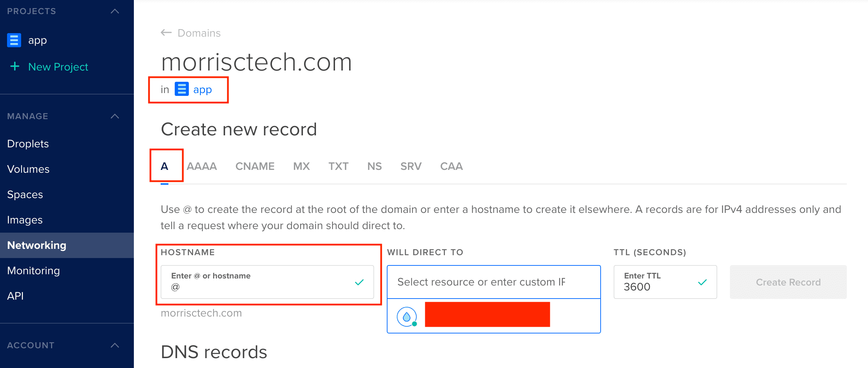Image resolution: width=868 pixels, height=368 pixels.
Task: Click the New Project link
Action: (58, 67)
